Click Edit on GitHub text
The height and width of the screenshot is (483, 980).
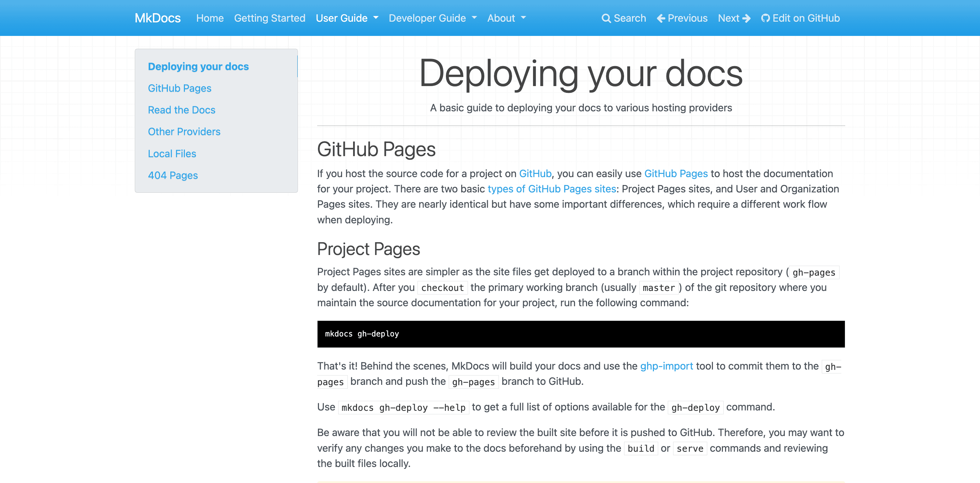point(806,18)
